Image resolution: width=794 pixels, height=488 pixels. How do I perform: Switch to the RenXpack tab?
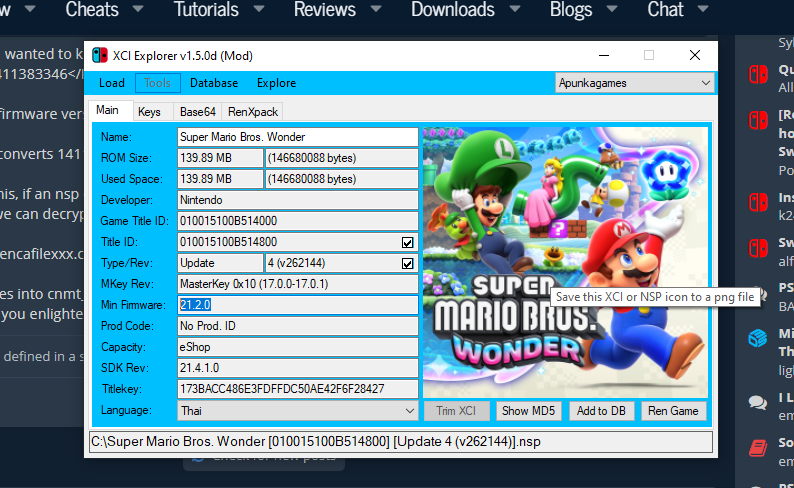[x=253, y=112]
